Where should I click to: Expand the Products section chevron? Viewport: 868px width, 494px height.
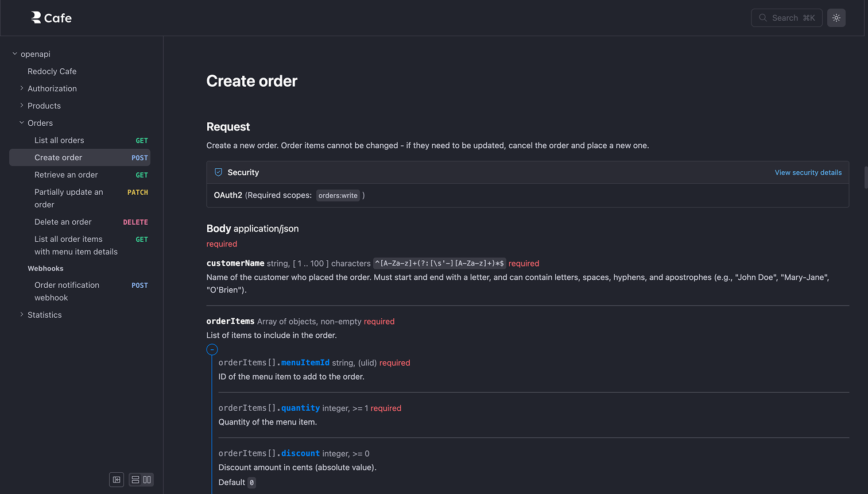tap(22, 106)
